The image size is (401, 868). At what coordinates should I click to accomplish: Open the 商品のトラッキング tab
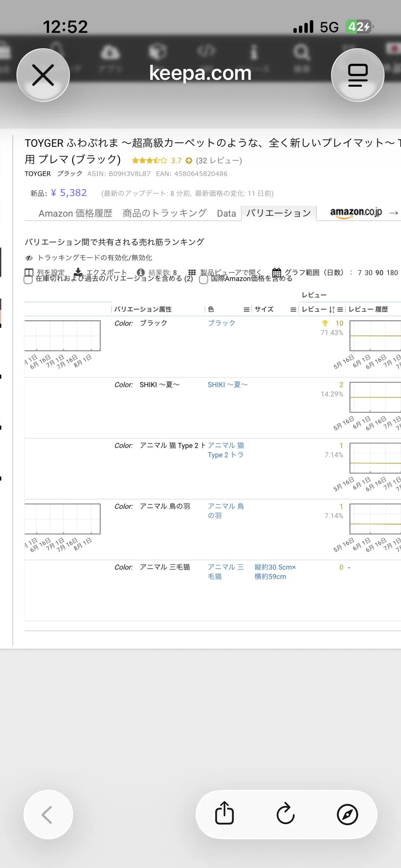click(x=164, y=213)
